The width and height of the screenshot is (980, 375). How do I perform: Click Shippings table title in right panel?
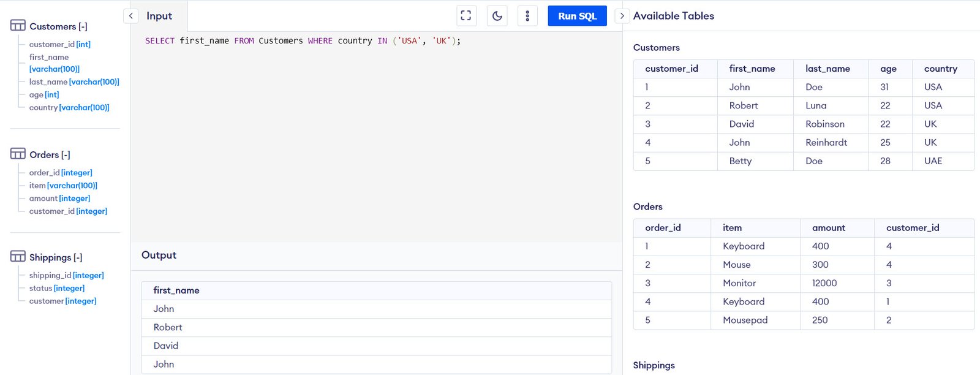(654, 365)
